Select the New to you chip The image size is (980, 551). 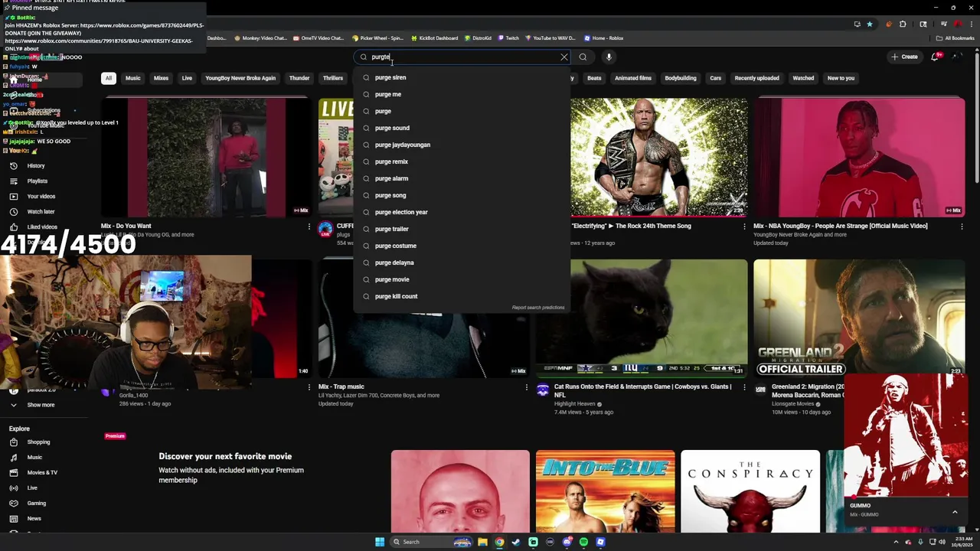[x=841, y=78]
